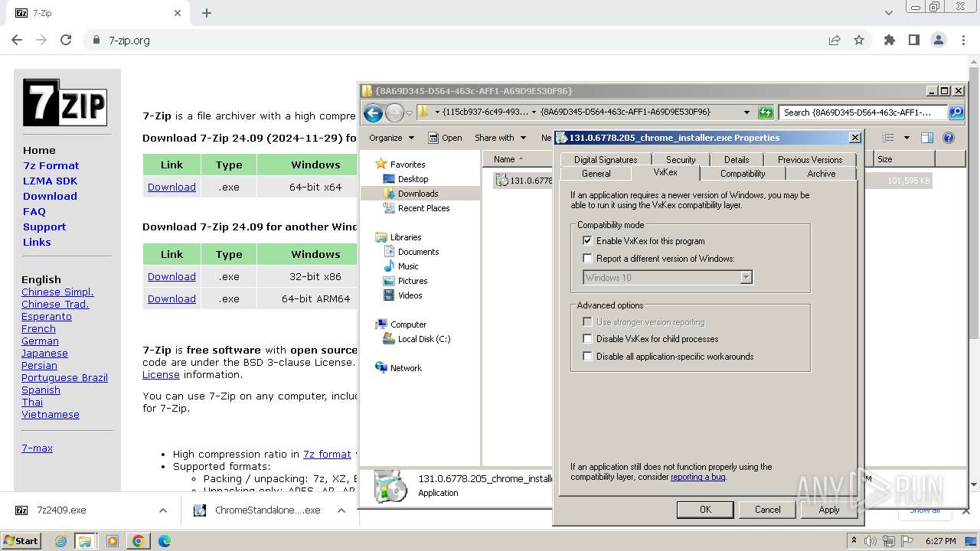Click the Chrome back navigation arrow
The height and width of the screenshot is (551, 980).
coord(17,41)
